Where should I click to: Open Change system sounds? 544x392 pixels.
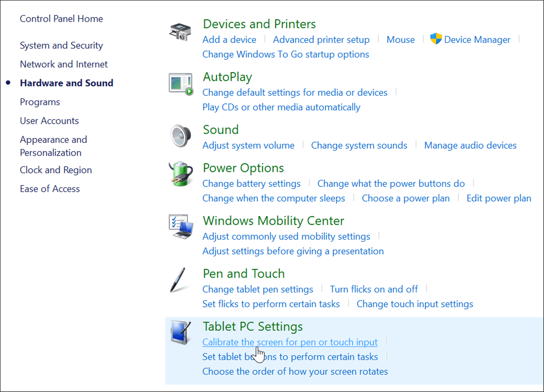[x=359, y=145]
